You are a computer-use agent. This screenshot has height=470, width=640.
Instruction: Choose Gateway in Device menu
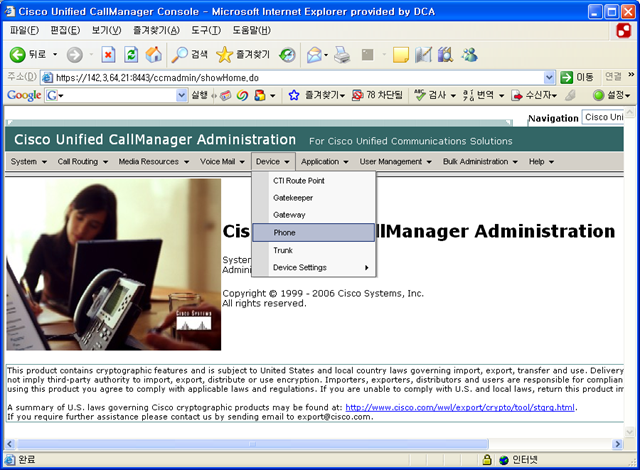coord(313,215)
